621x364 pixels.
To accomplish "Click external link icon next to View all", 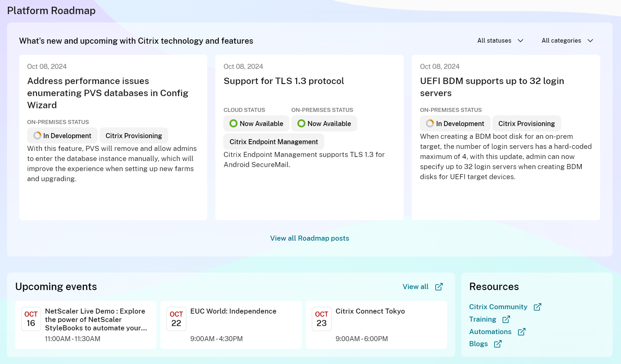I will pyautogui.click(x=439, y=287).
